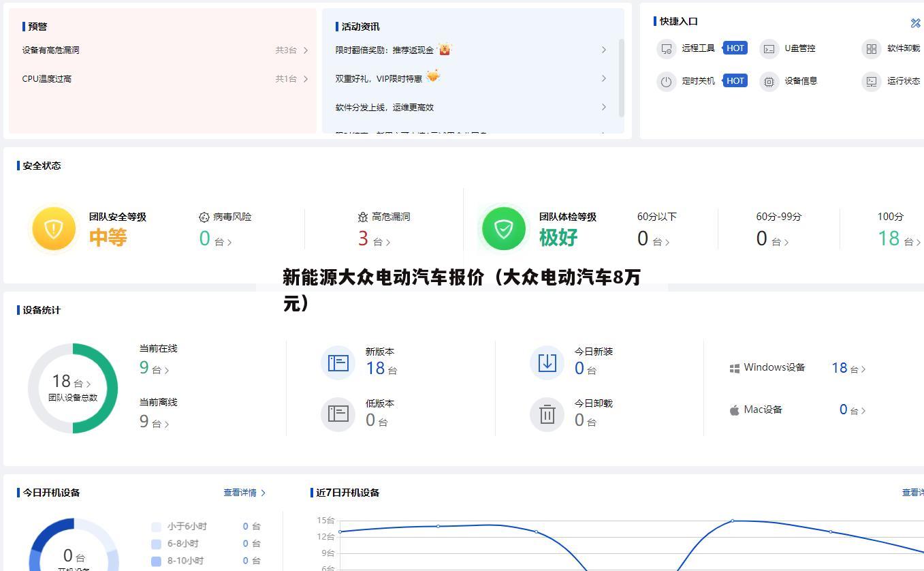Click HOT badge next to 远程工具
The image size is (924, 571).
coord(735,48)
